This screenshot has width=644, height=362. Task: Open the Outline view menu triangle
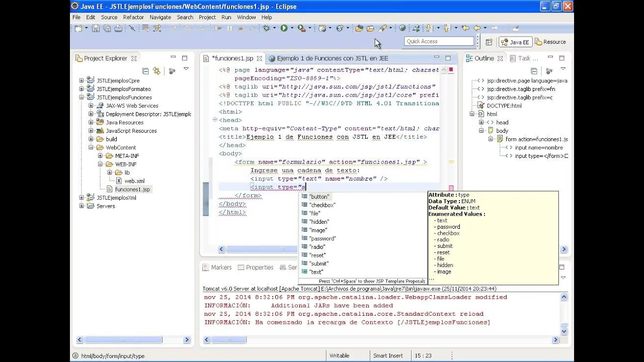(563, 69)
